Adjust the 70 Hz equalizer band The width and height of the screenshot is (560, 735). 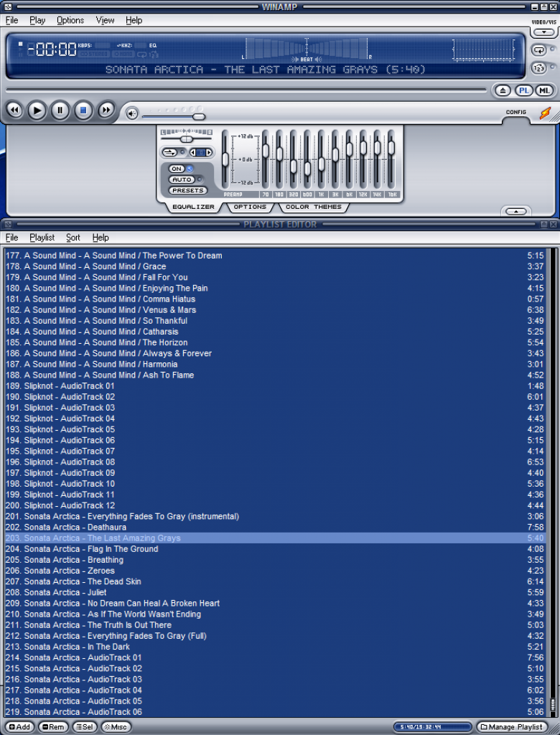[x=266, y=151]
